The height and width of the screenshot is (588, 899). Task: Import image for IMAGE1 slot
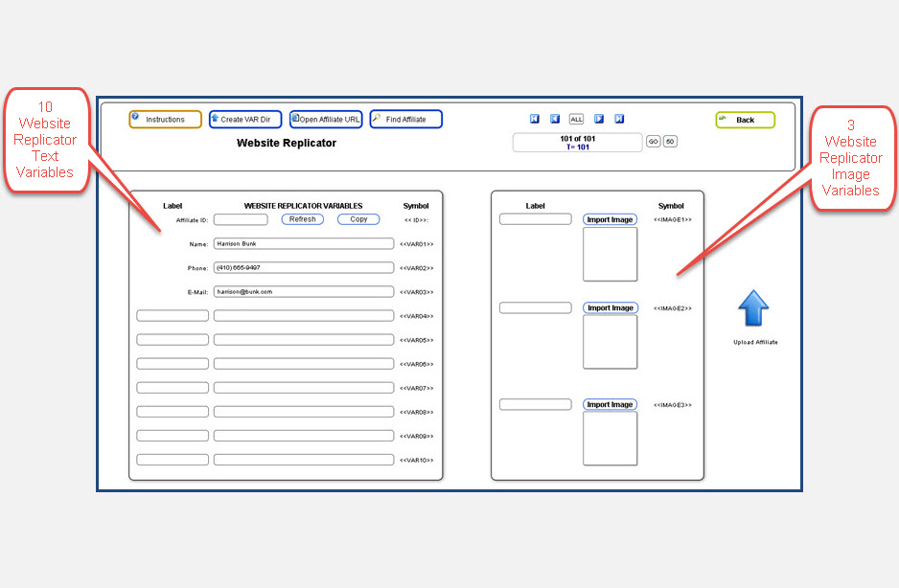tap(610, 220)
